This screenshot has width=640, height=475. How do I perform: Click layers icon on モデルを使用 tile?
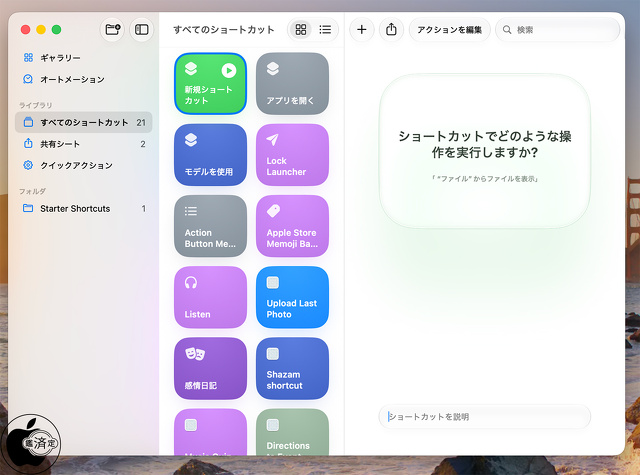coord(191,140)
